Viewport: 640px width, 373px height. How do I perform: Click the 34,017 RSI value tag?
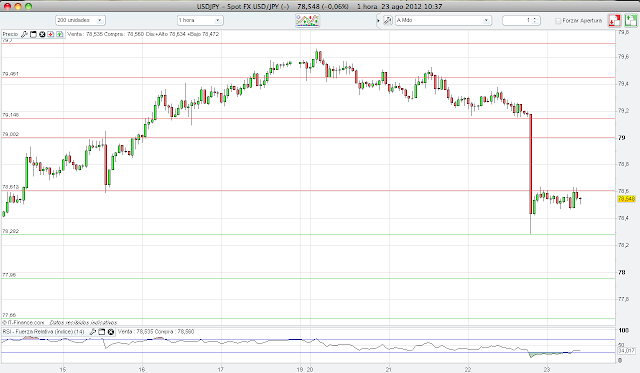(x=627, y=351)
